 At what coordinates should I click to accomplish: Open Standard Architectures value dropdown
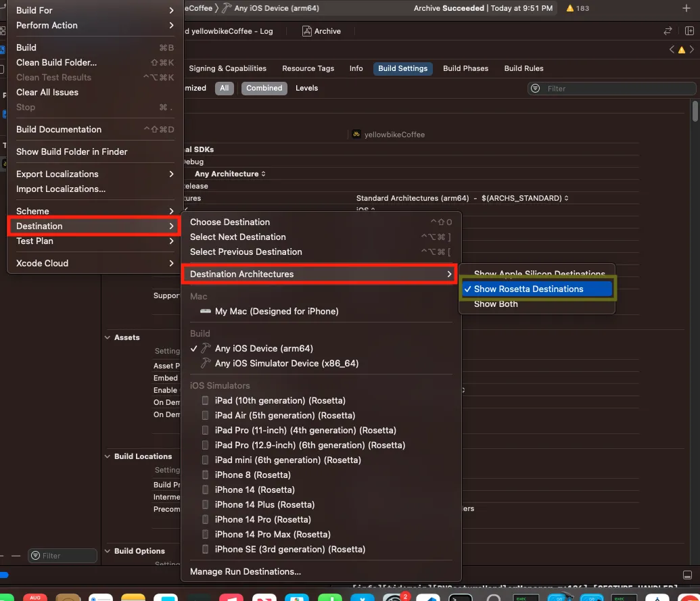coord(462,198)
